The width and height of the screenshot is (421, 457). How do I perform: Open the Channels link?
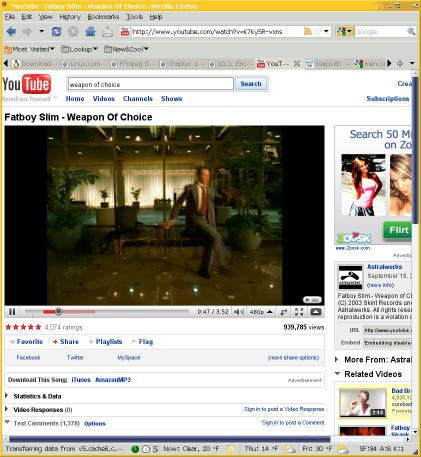click(138, 99)
